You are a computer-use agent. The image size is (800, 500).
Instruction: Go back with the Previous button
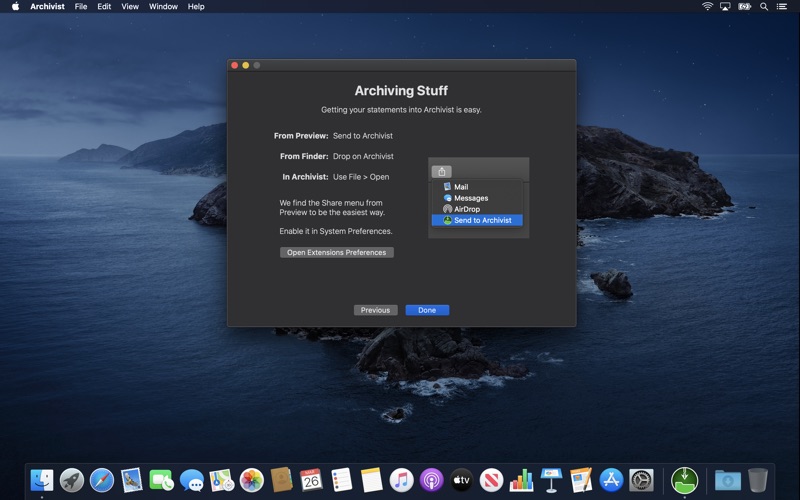pyautogui.click(x=376, y=310)
